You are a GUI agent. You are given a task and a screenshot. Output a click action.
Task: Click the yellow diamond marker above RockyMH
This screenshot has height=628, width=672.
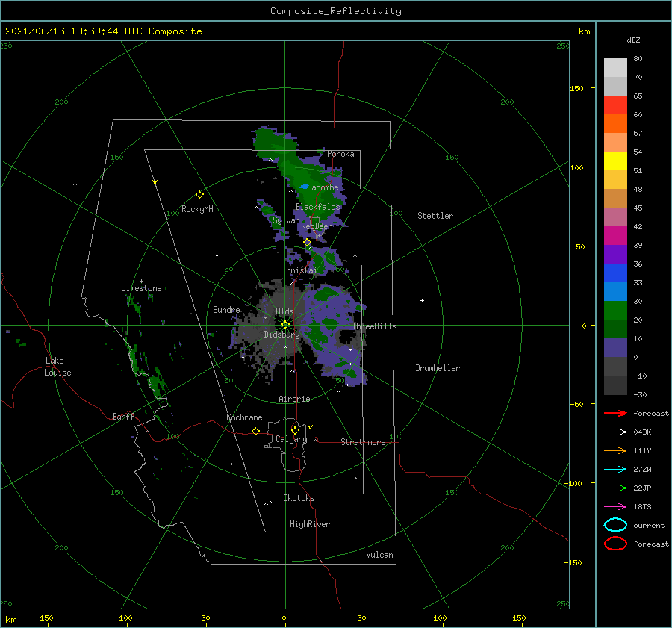coord(199,195)
